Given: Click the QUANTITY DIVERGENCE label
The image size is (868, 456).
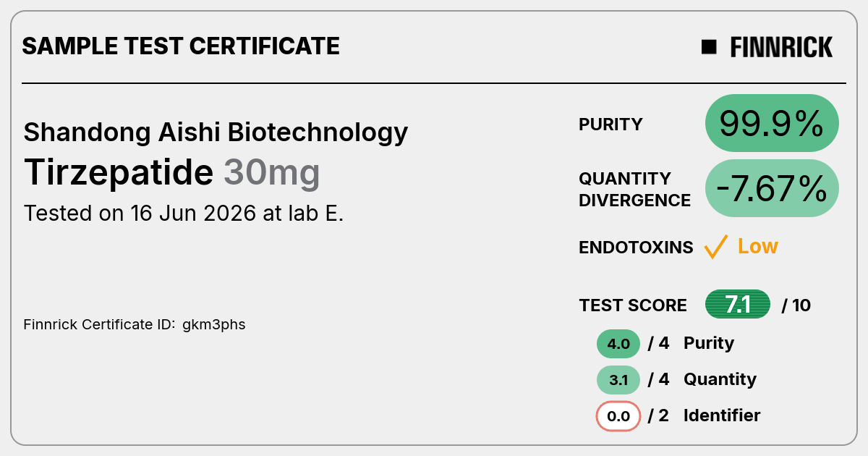Looking at the screenshot, I should [634, 190].
